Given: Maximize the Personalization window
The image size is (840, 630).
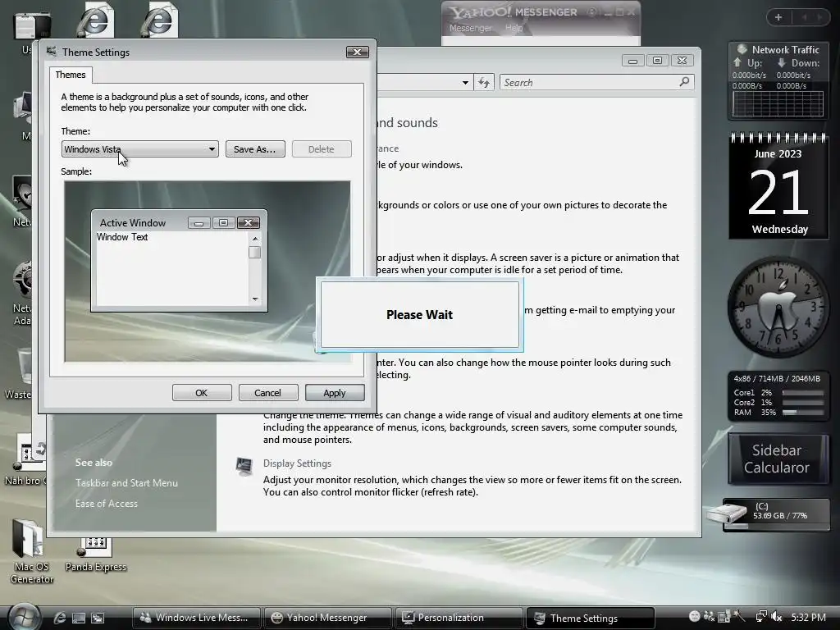Looking at the screenshot, I should coord(657,61).
